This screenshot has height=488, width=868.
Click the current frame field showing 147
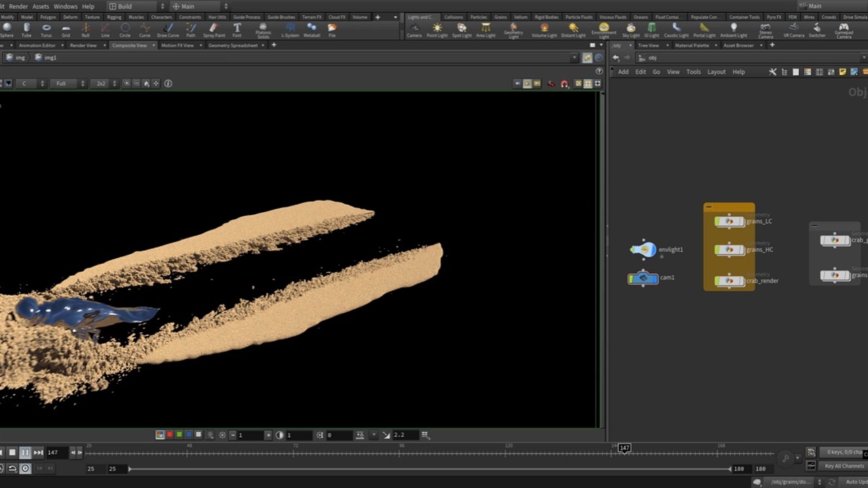(56, 452)
